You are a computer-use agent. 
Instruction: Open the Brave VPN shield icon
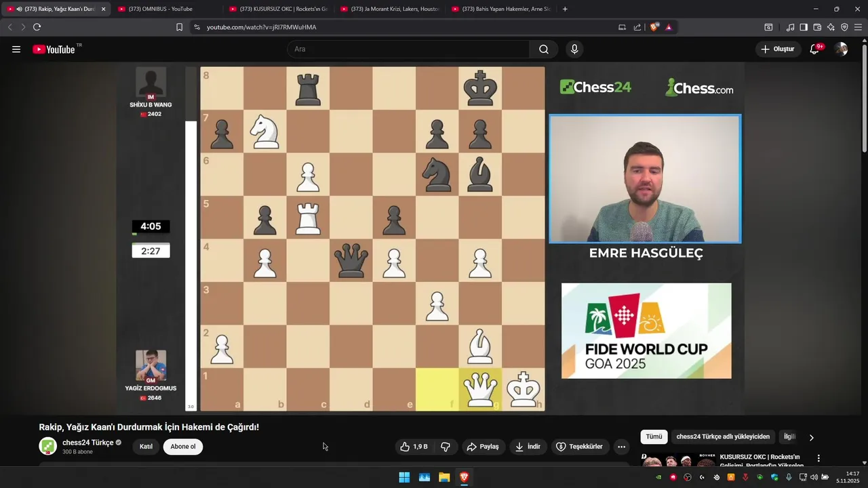844,27
